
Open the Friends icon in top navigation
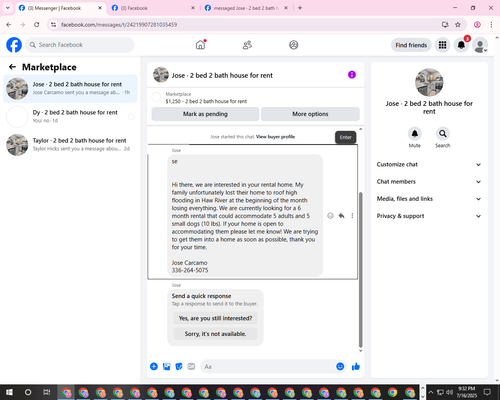(x=247, y=45)
